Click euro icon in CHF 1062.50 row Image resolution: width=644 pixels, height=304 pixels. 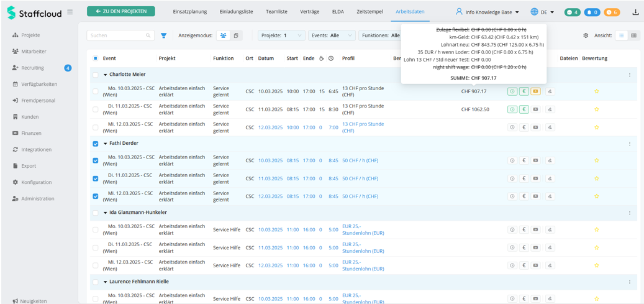(524, 109)
